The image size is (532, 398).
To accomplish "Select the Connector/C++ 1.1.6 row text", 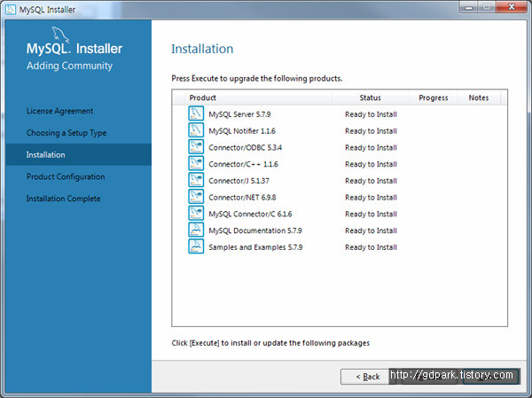I will (243, 164).
